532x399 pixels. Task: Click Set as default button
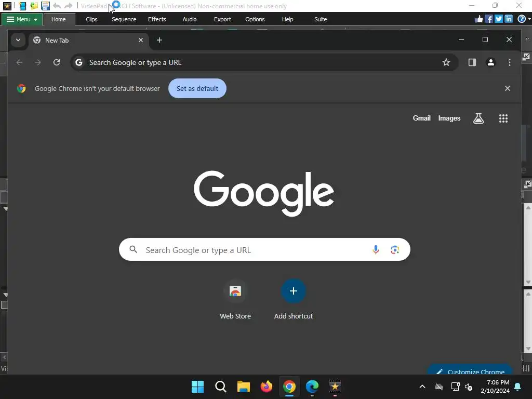197,88
